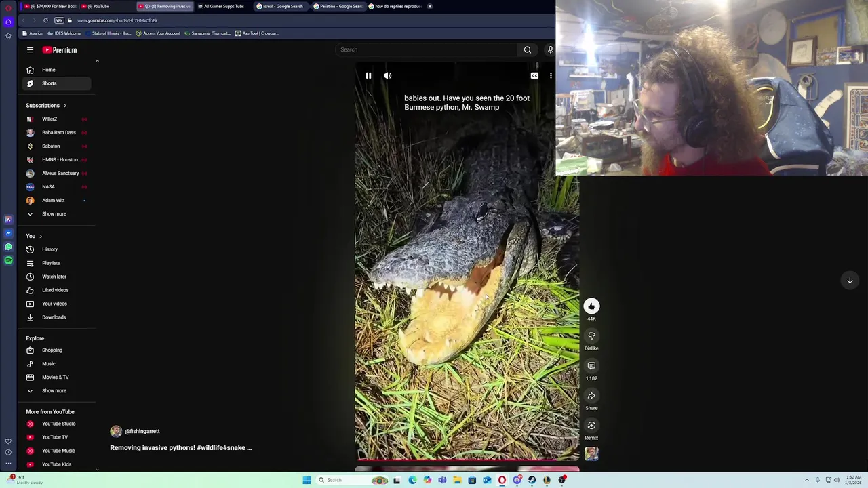Open the @fishingarrett channel
This screenshot has width=868, height=488.
[142, 431]
